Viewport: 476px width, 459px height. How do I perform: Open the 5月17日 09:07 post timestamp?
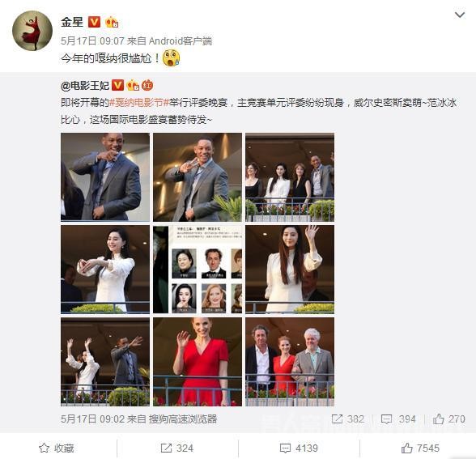[x=92, y=40]
